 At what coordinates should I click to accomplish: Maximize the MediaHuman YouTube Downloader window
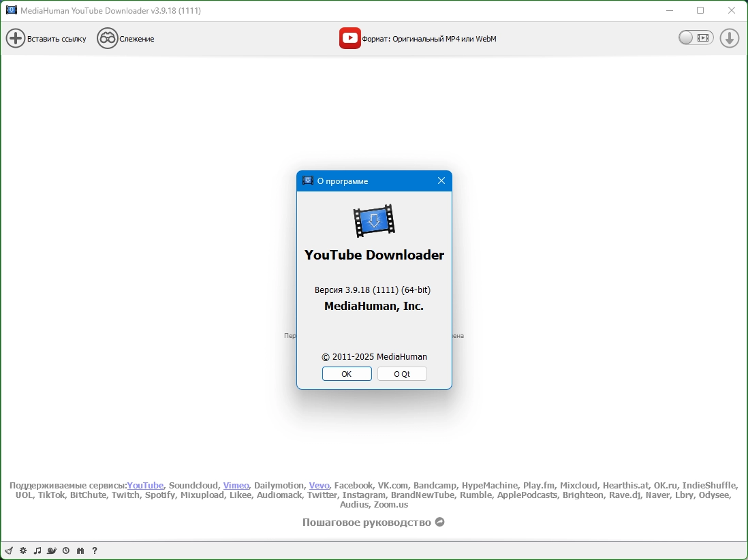[x=700, y=10]
